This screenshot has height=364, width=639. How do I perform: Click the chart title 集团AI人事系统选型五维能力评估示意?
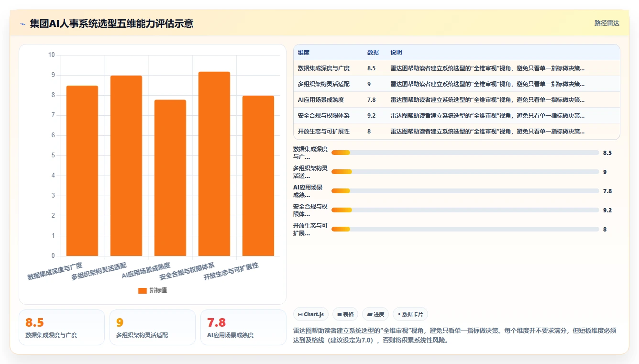111,23
